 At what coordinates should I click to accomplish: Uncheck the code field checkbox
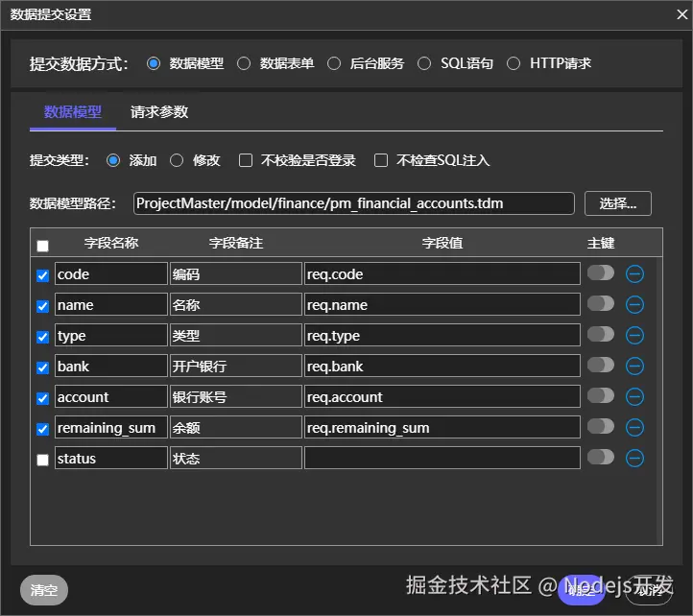[42, 275]
